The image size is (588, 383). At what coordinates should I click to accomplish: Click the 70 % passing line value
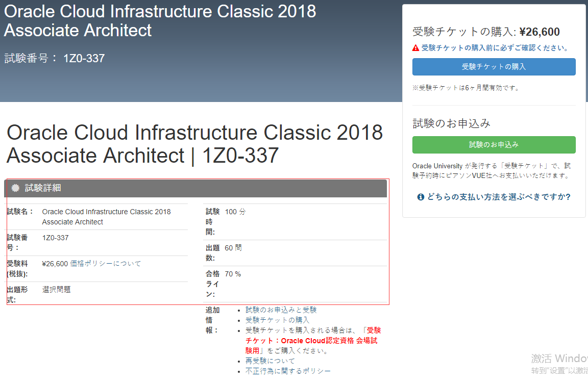click(233, 274)
